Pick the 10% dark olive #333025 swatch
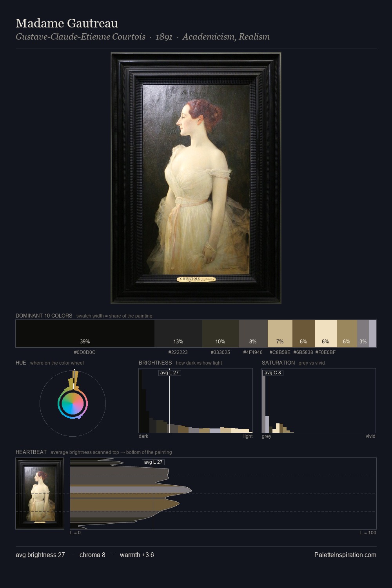The width and height of the screenshot is (392, 588). tap(220, 334)
